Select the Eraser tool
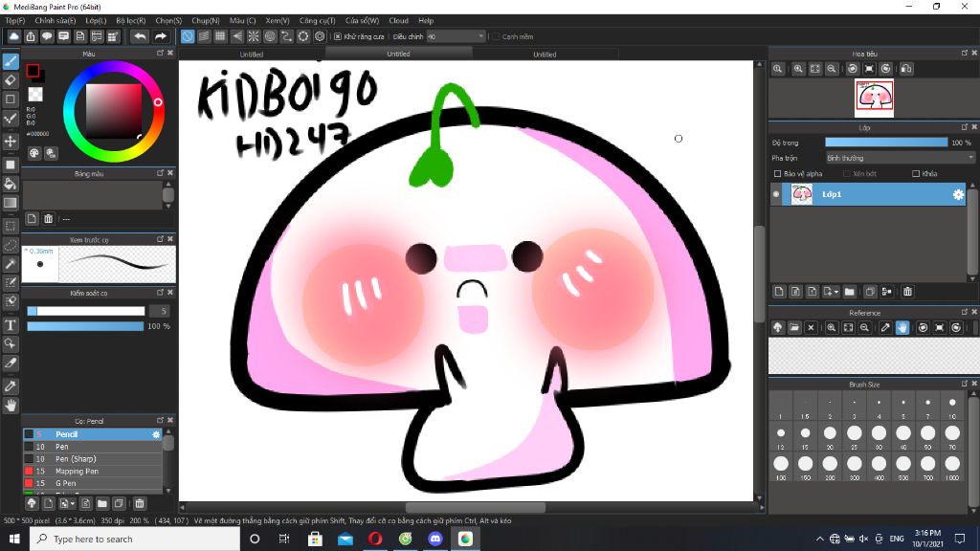Screen dimensions: 980x551 pyautogui.click(x=11, y=80)
